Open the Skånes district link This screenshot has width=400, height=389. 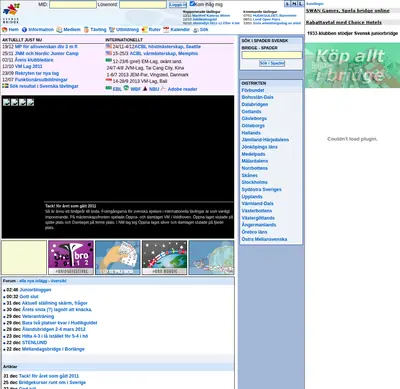pos(249,175)
